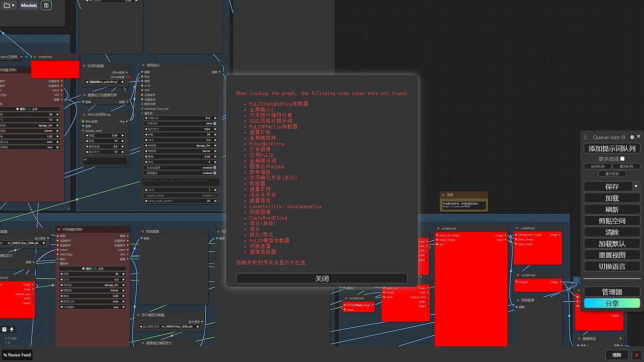This screenshot has height=362, width=644.
Task: Expand the arrow beside 保存 button
Action: pyautogui.click(x=636, y=187)
